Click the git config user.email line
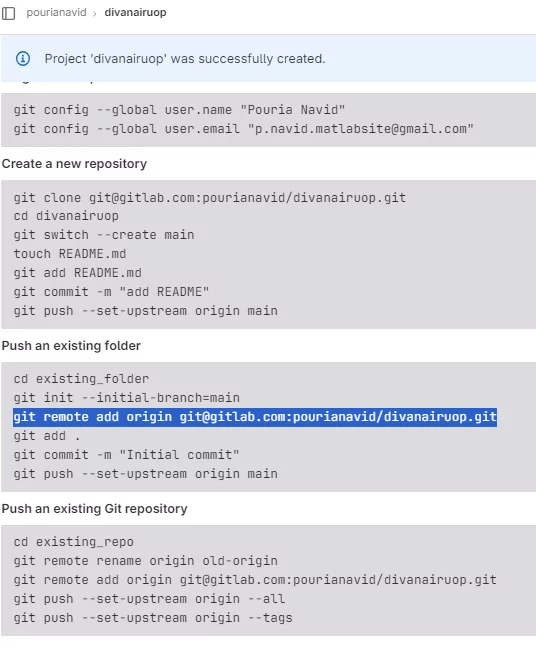Viewport: 536px width, 648px height. [x=243, y=129]
